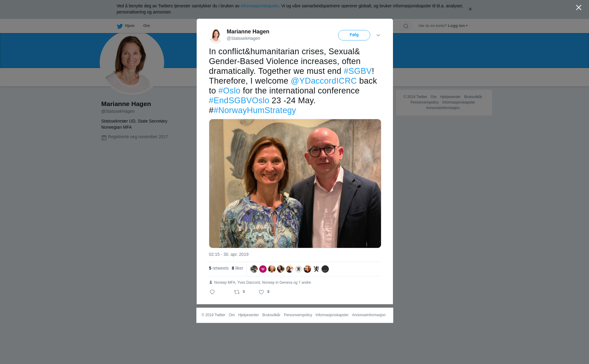Click the reply speech bubble icon

[x=212, y=292]
